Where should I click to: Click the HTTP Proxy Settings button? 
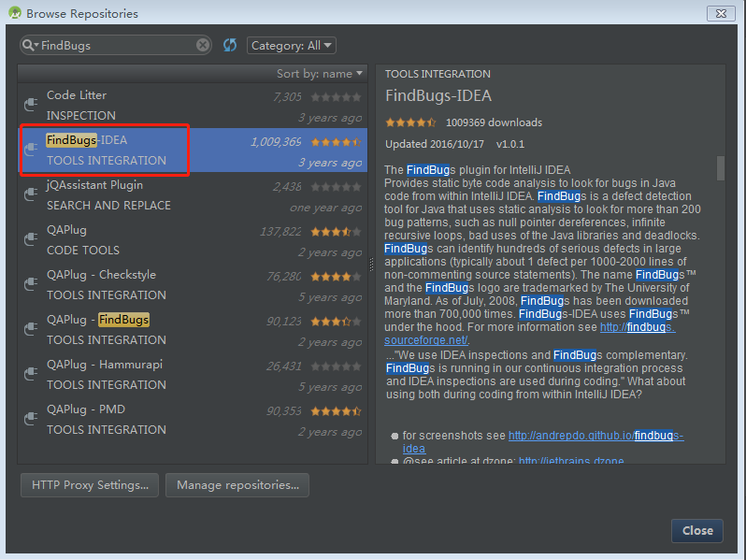tap(90, 484)
